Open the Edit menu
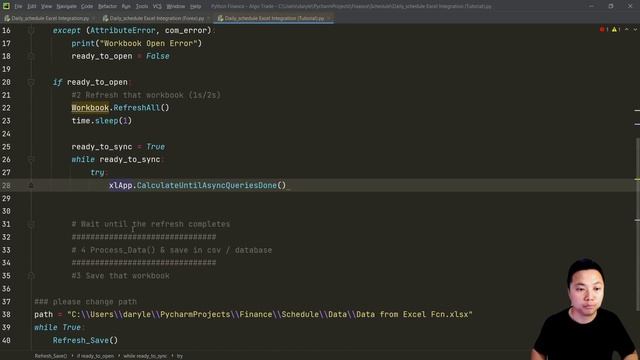The height and width of the screenshot is (360, 640). pyautogui.click(x=31, y=6)
